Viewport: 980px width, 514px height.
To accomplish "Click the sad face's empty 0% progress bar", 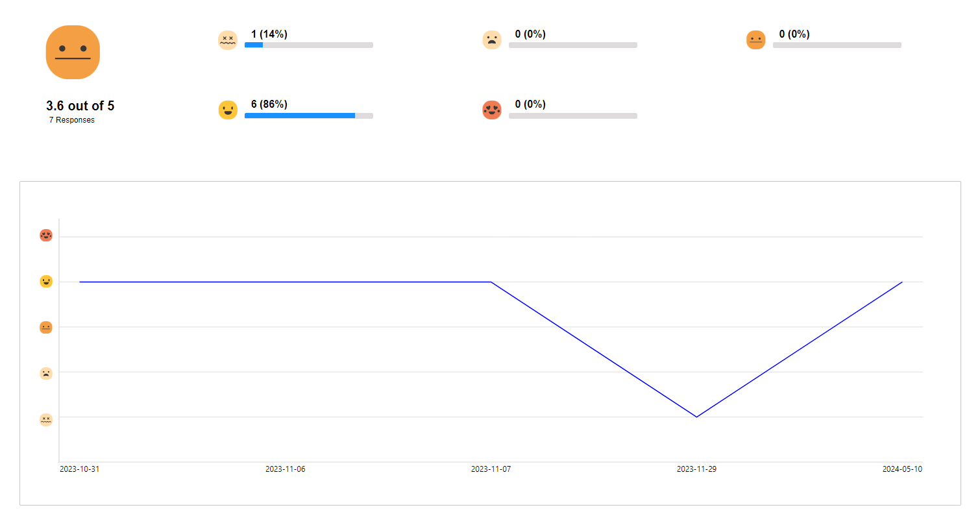I will (x=573, y=45).
